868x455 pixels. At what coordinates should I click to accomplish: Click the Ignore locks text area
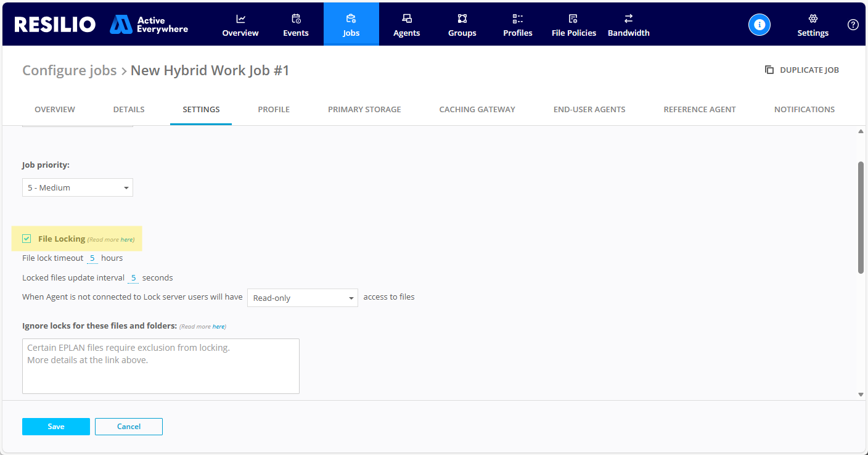161,366
